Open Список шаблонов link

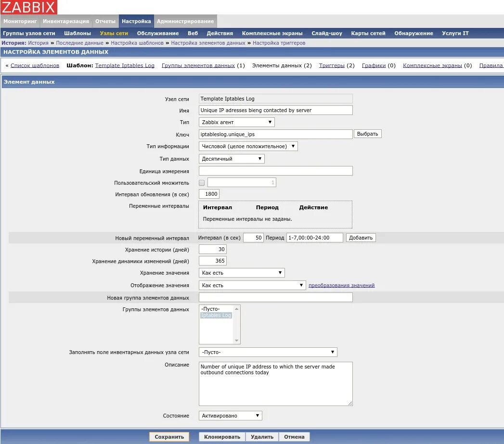coord(35,65)
